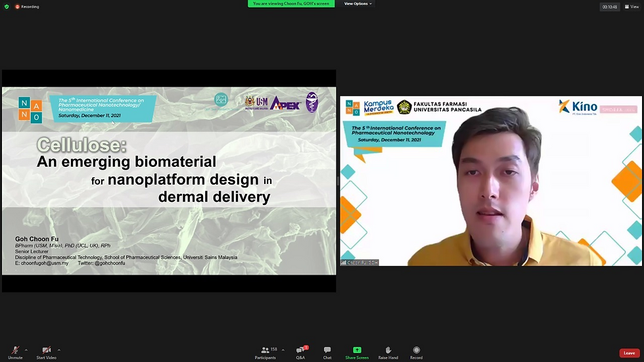Viewport: 644px width, 362px height.
Task: Click the meeting timer display
Action: point(610,7)
